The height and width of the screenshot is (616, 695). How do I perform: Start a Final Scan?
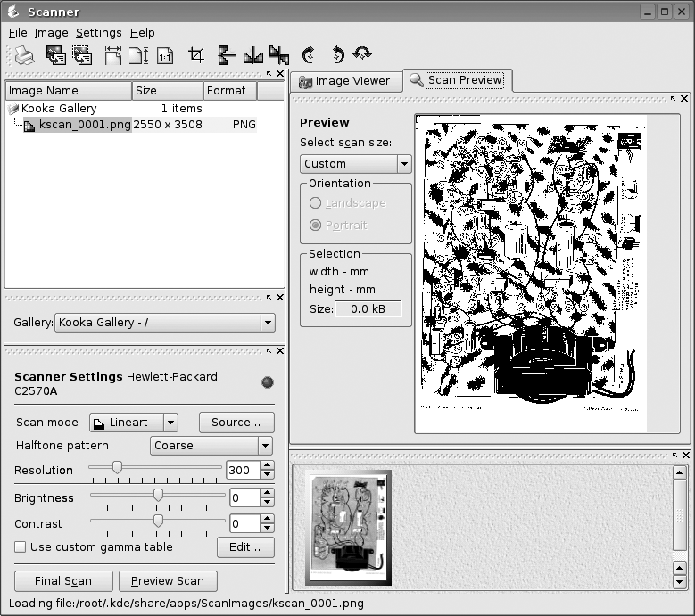(63, 581)
